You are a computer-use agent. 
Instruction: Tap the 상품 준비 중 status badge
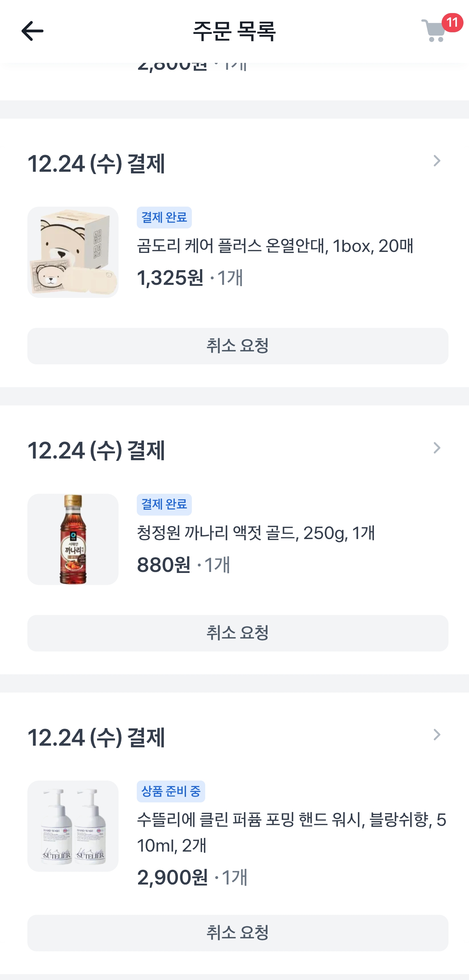(171, 791)
